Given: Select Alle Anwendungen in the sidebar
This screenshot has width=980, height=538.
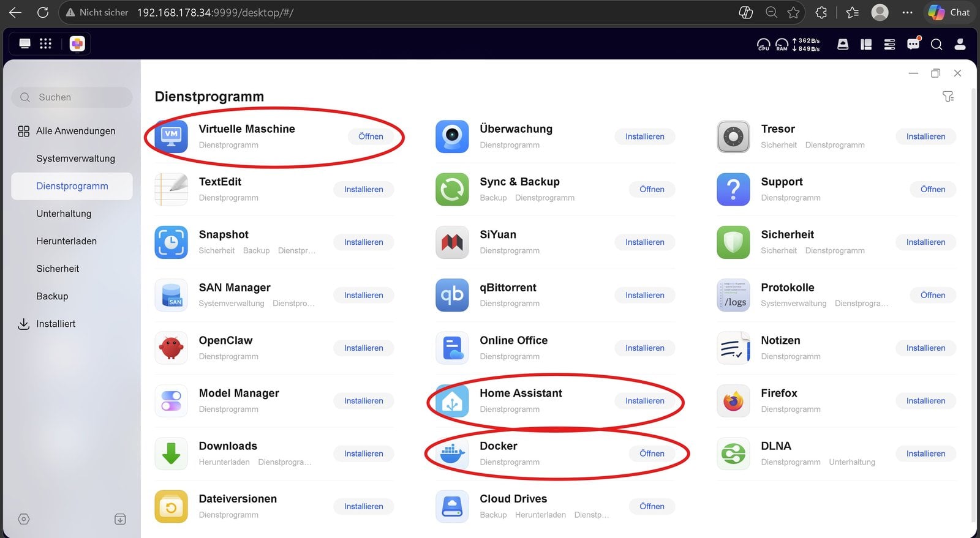Looking at the screenshot, I should coord(72,131).
